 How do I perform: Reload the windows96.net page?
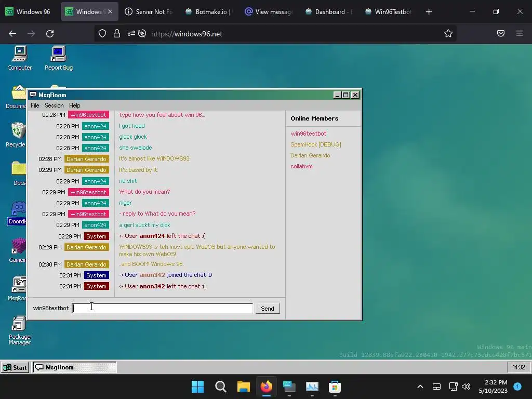(50, 34)
